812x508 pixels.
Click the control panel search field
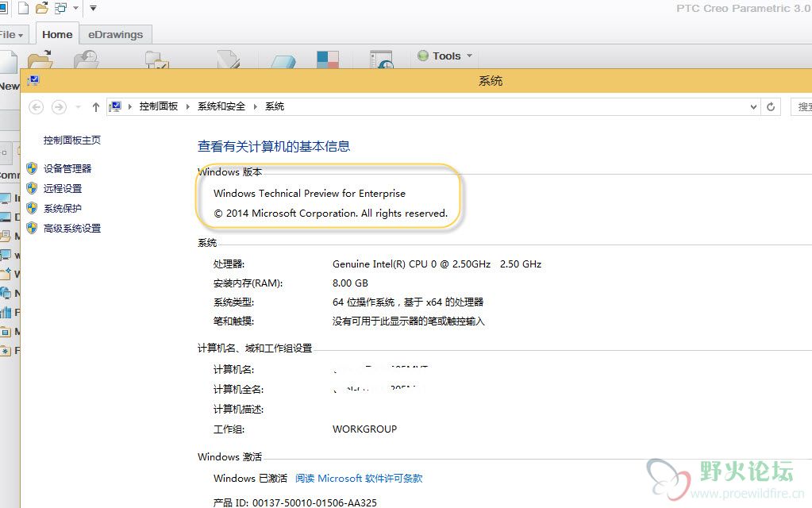pyautogui.click(x=801, y=106)
